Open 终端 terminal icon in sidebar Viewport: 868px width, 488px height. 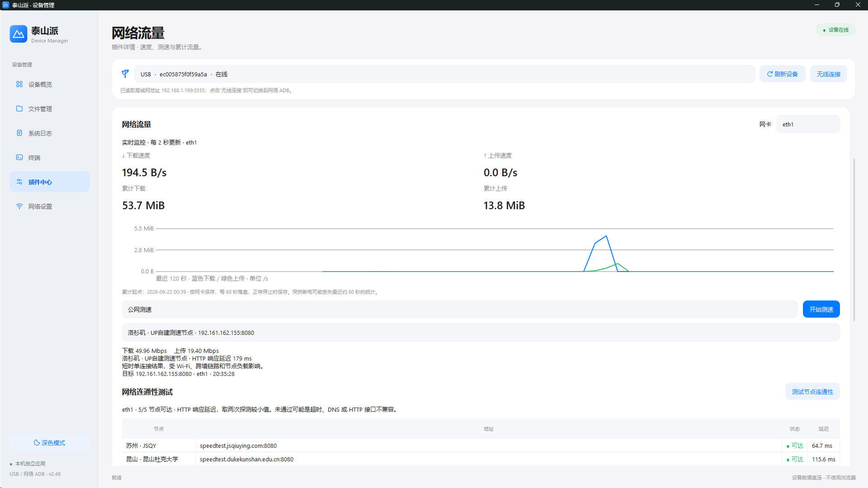pos(19,157)
